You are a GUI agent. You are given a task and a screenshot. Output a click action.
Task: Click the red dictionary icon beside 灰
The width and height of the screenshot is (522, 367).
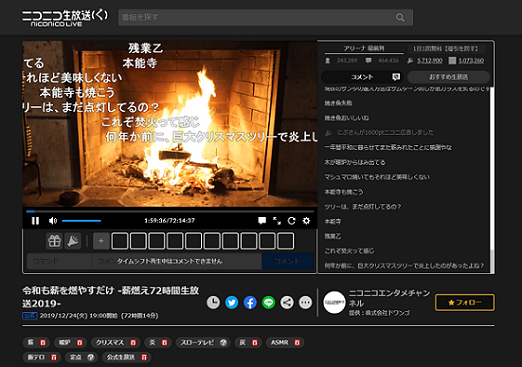coord(255,343)
